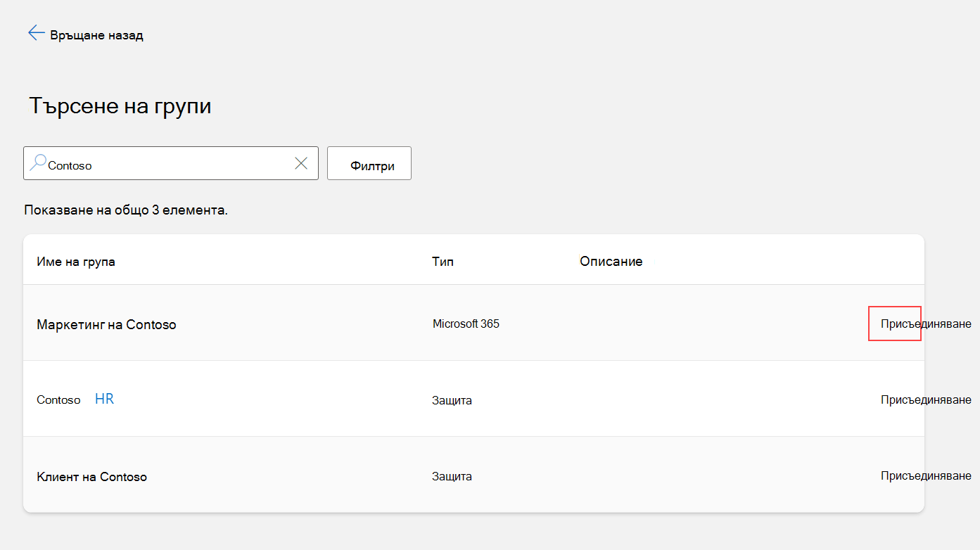Select Защита type in Клиент на Contoso row
The height and width of the screenshot is (550, 980).
[x=452, y=476]
